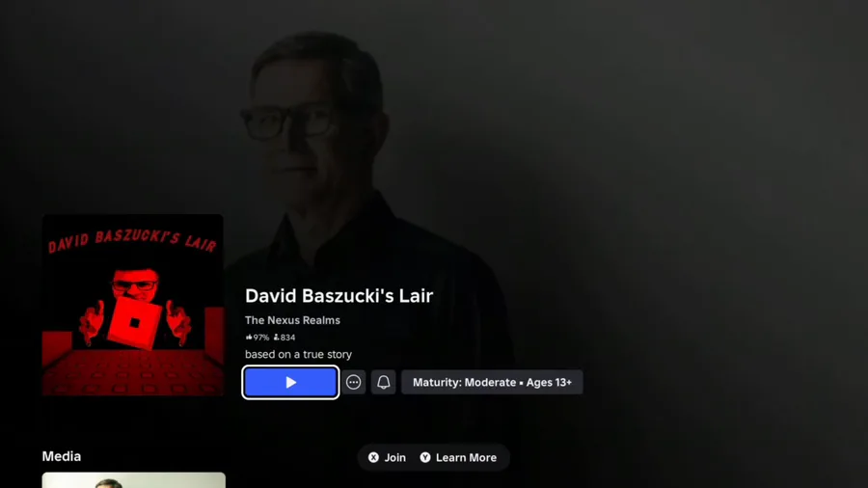This screenshot has height=488, width=868.
Task: Select the Learn More option
Action: (x=466, y=457)
